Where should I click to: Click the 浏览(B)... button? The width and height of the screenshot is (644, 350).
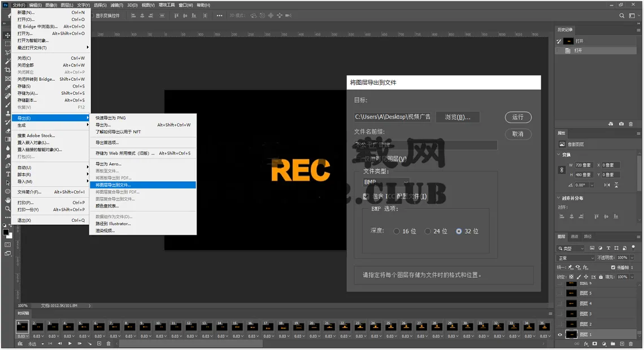click(x=458, y=117)
